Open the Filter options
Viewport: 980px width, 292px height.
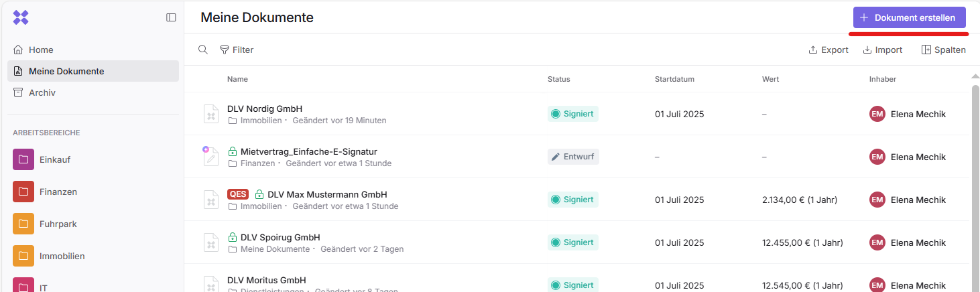tap(237, 50)
